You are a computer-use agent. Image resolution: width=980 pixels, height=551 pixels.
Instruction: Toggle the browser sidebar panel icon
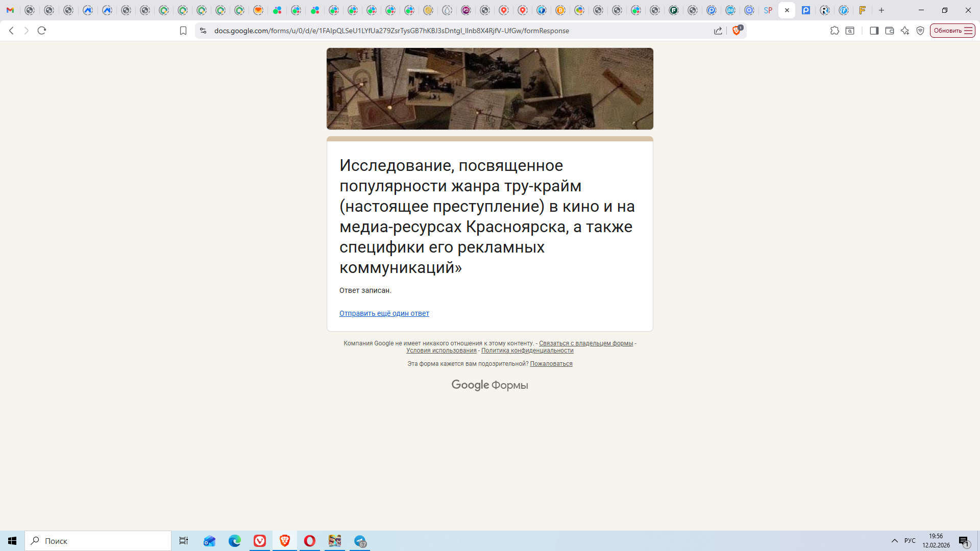click(874, 31)
